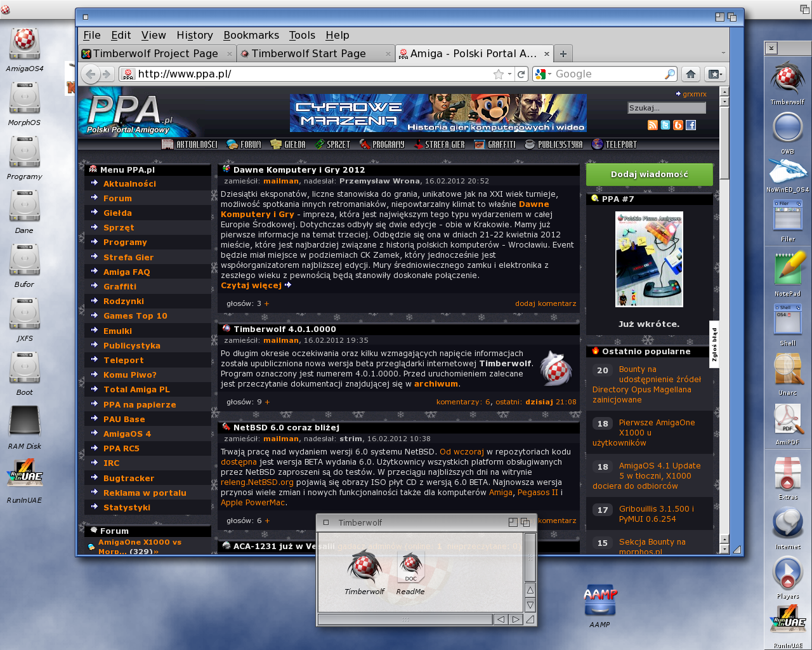Open the AmigaOS4 drive icon on desktop
812x650 pixels.
click(x=24, y=44)
